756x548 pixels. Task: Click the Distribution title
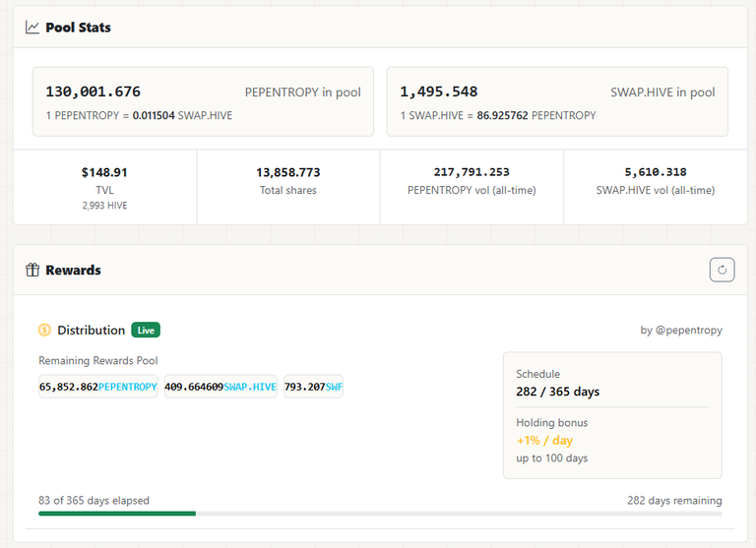[92, 331]
